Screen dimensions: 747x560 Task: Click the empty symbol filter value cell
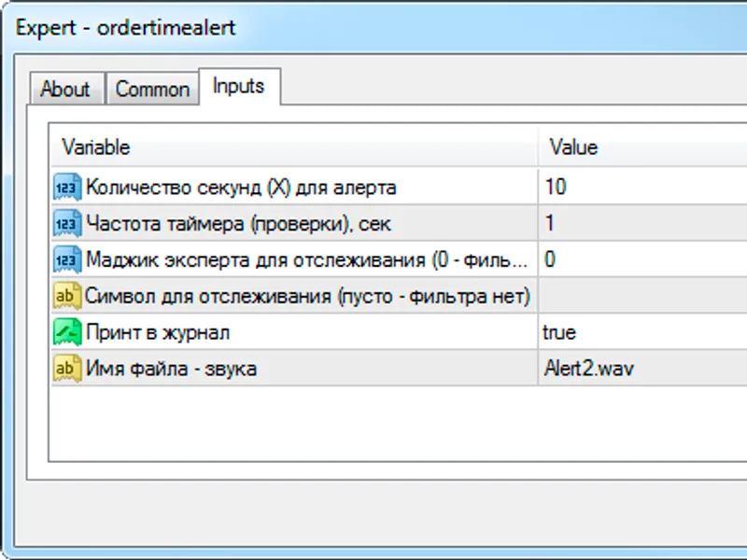click(642, 296)
